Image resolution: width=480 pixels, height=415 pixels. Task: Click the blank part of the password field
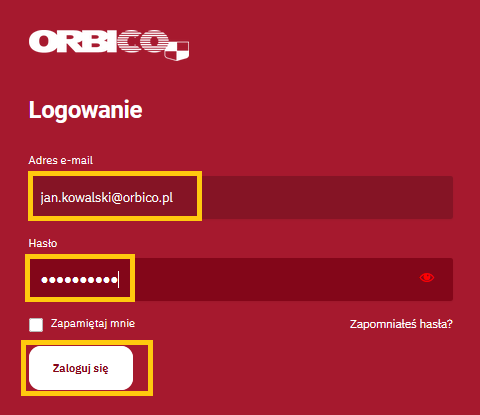(x=273, y=279)
